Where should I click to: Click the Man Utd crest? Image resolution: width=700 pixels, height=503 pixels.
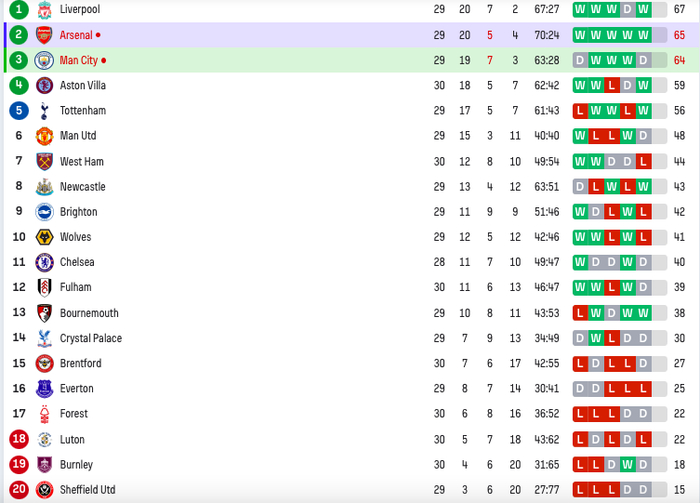pos(44,136)
